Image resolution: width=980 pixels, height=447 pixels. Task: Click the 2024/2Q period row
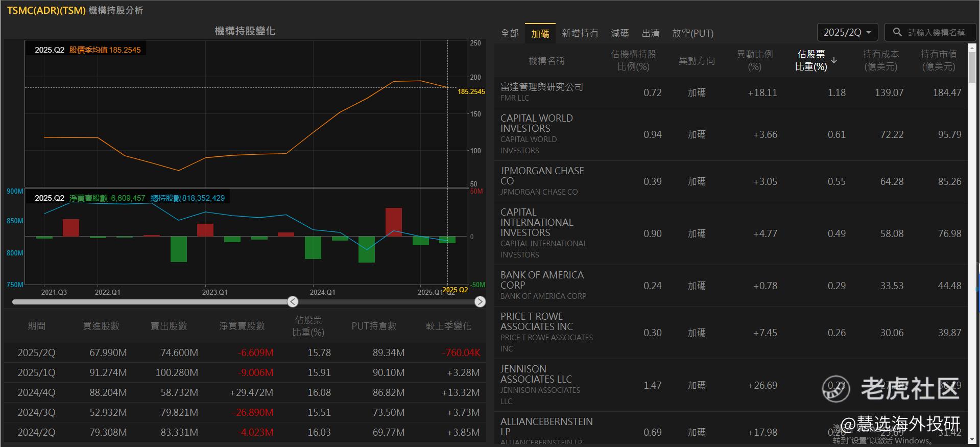pyautogui.click(x=245, y=432)
